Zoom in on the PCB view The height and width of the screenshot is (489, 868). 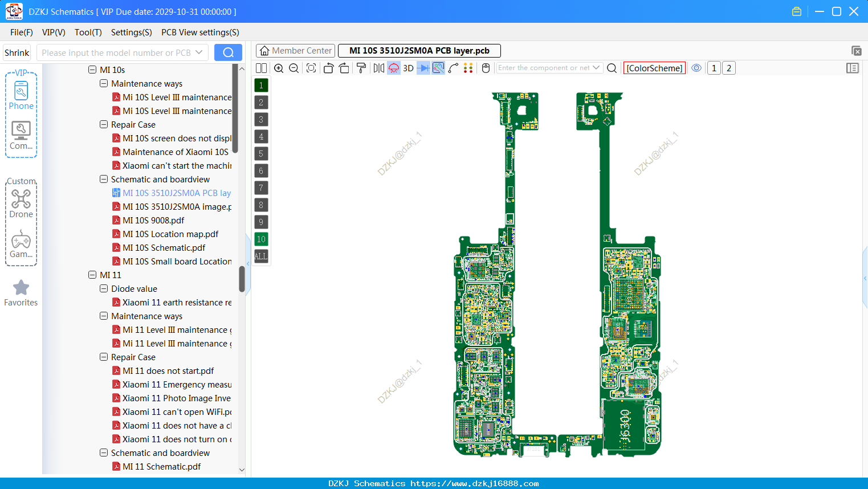(279, 68)
